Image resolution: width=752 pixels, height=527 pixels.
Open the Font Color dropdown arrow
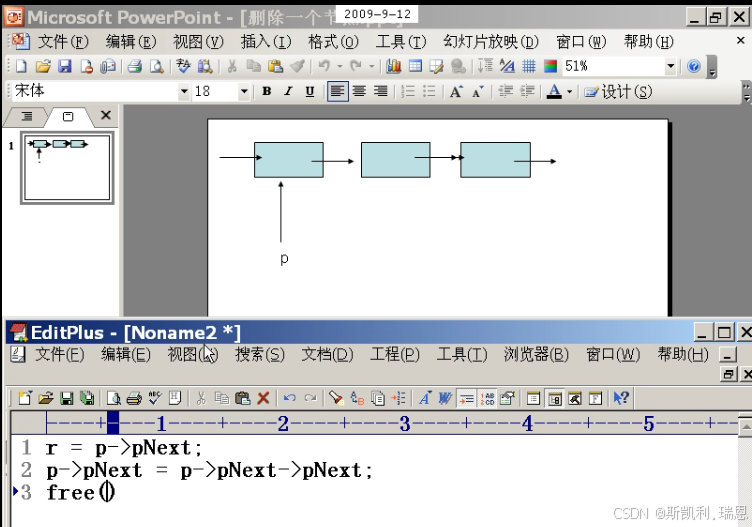click(x=569, y=92)
